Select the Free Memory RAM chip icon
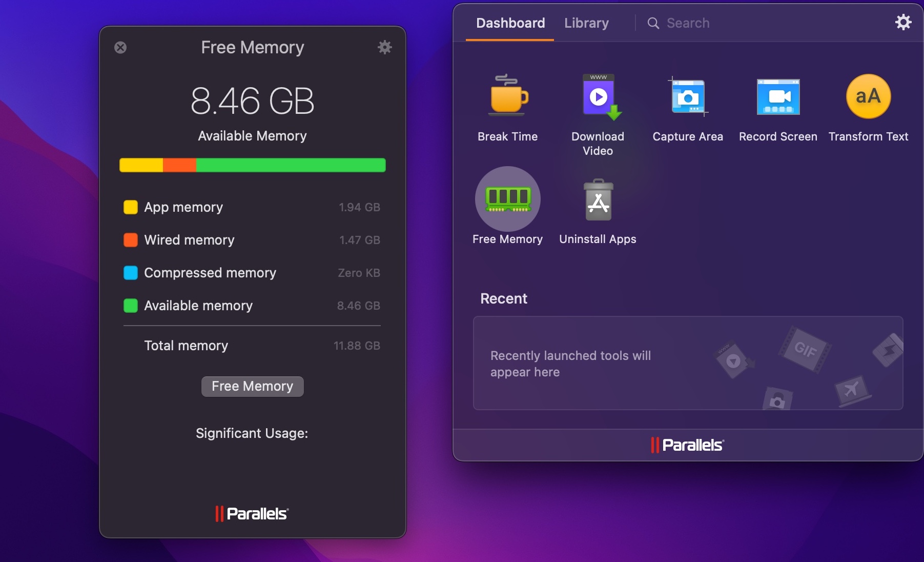This screenshot has width=924, height=562. (508, 199)
